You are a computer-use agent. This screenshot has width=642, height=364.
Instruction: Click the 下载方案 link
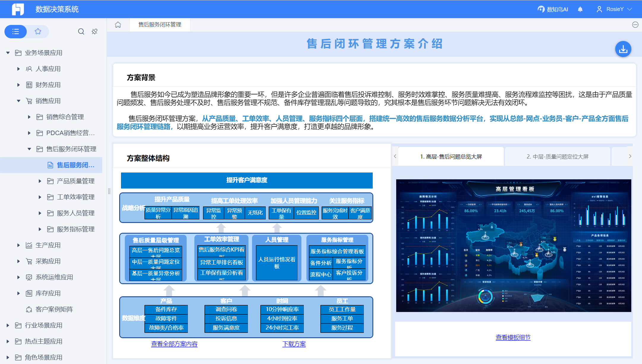294,344
